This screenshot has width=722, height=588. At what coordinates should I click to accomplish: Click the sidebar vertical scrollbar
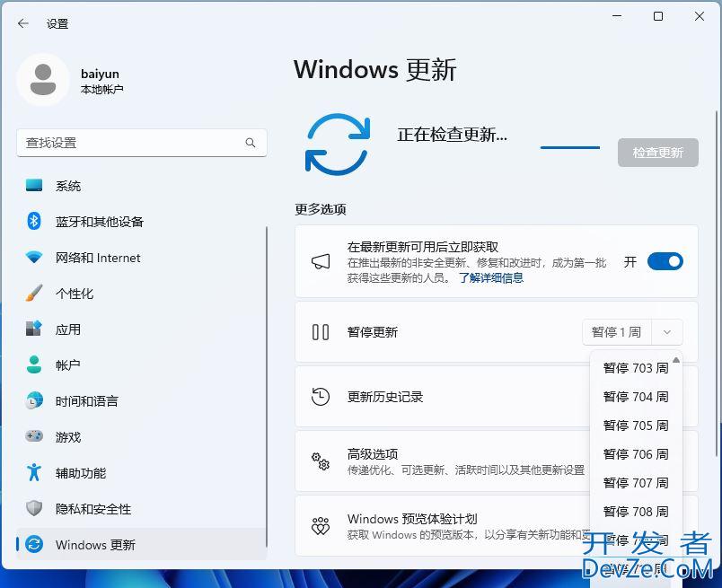pyautogui.click(x=267, y=387)
